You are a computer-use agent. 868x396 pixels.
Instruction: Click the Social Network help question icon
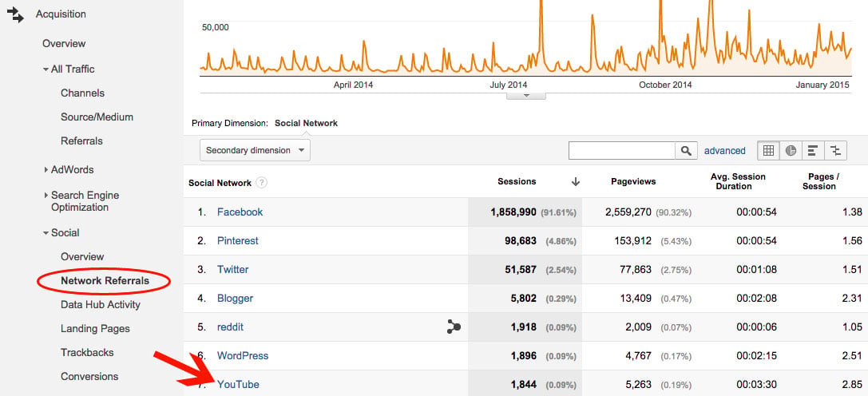(262, 183)
